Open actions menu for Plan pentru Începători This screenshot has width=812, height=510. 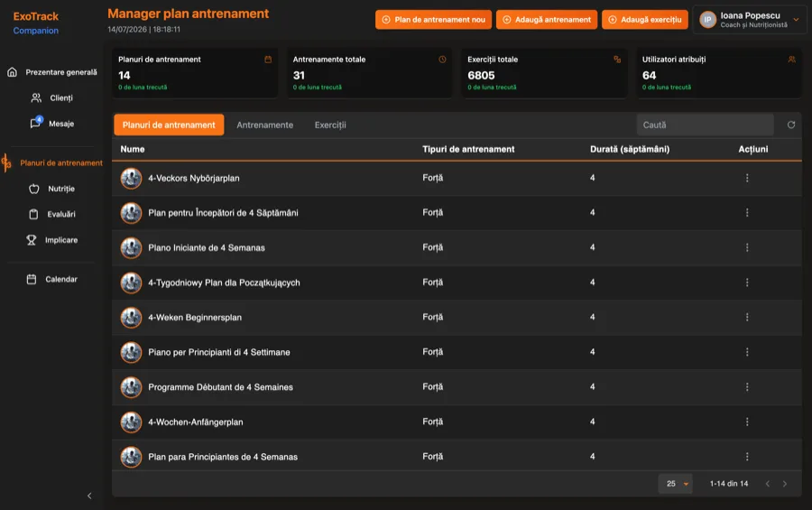(747, 212)
